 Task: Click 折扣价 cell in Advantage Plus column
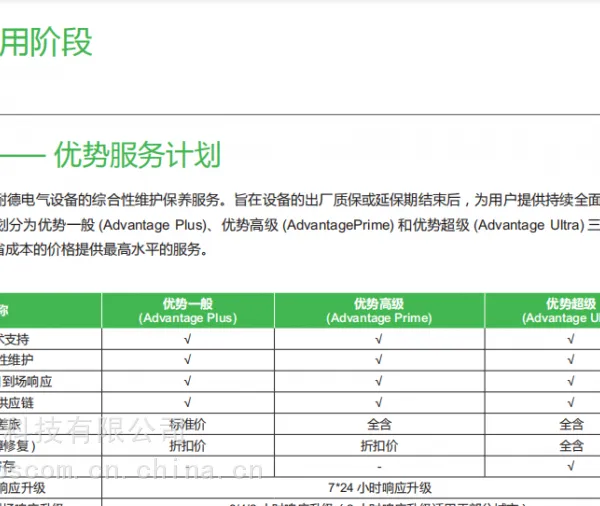pos(188,446)
